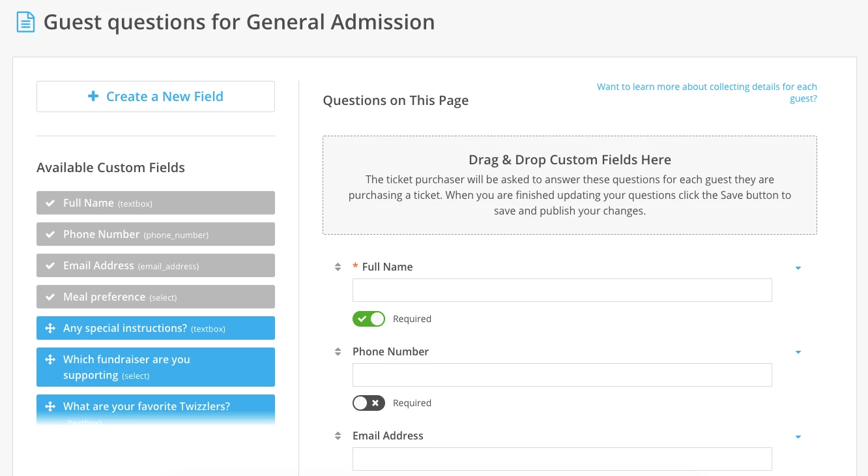Click the reorder handle beside Email Address question
This screenshot has height=476, width=868.
pyautogui.click(x=338, y=436)
